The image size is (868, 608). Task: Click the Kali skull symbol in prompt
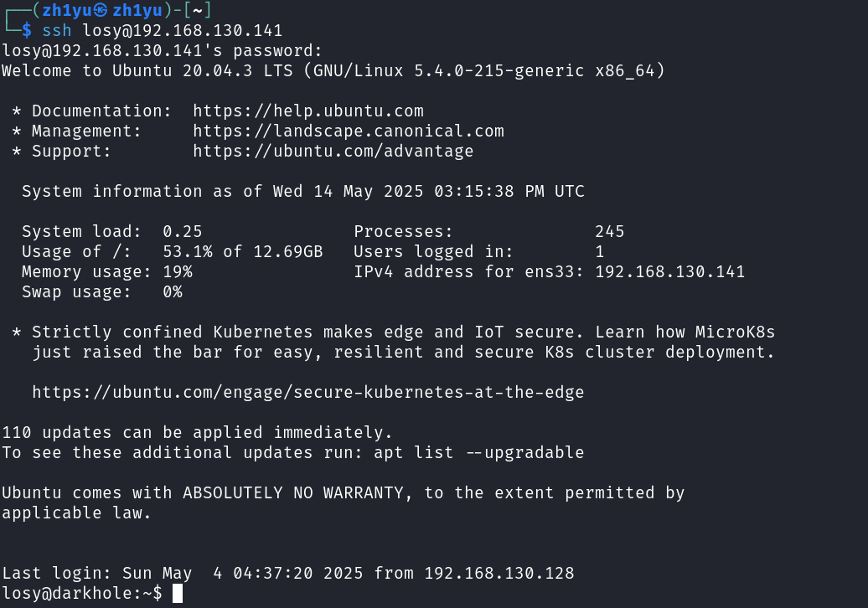click(x=102, y=11)
